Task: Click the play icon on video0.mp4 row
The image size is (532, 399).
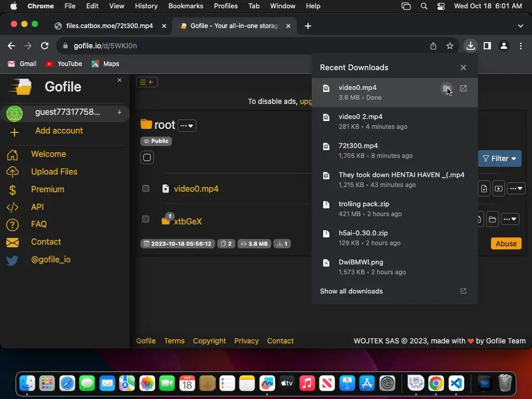Action: pos(498,189)
